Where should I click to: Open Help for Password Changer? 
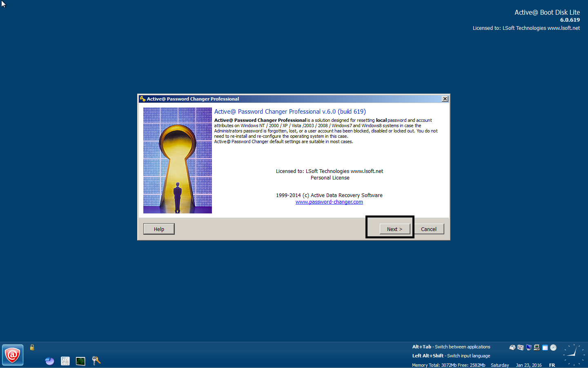click(159, 229)
